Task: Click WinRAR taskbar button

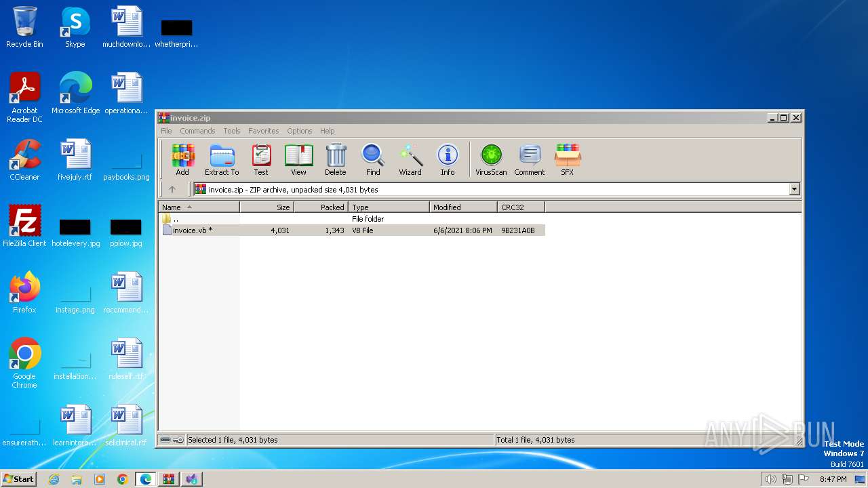Action: pyautogui.click(x=168, y=479)
